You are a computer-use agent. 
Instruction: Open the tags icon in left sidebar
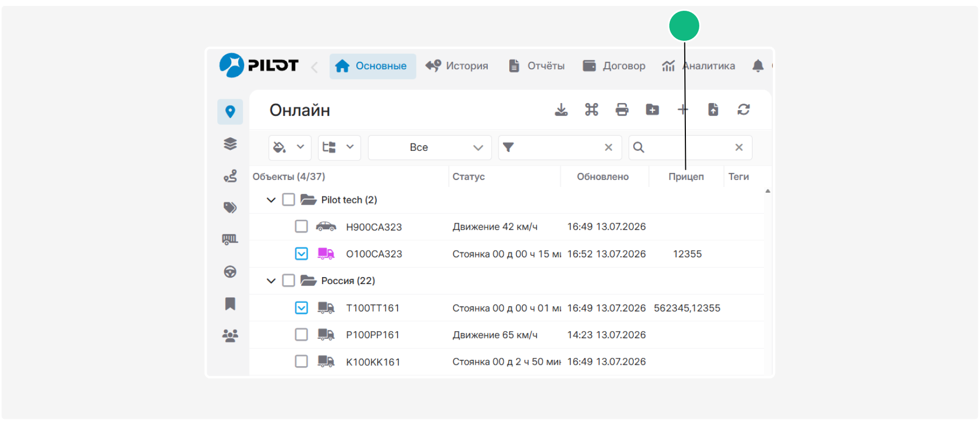pos(230,207)
